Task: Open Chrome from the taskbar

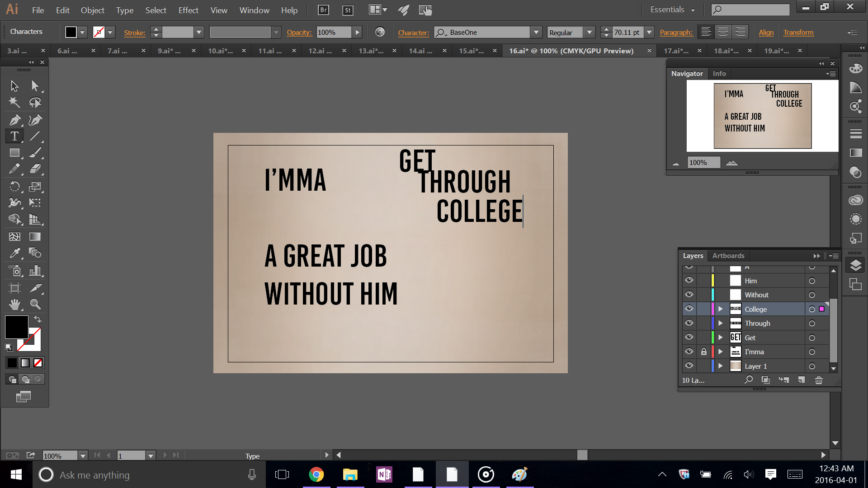Action: (316, 474)
